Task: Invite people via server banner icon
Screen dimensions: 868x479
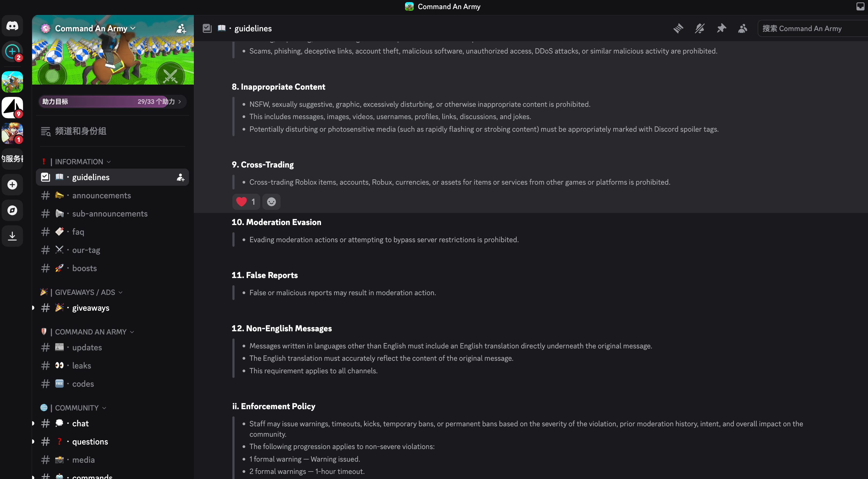Action: (181, 29)
